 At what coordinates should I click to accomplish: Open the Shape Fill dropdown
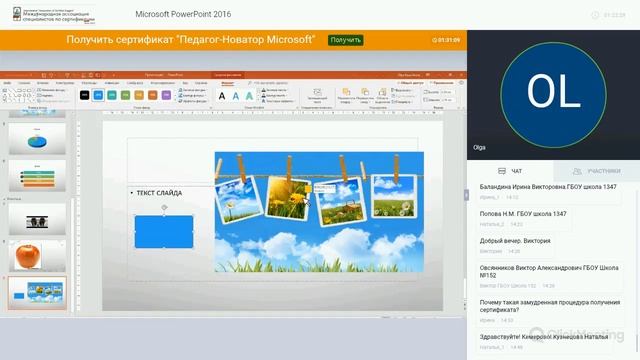point(192,90)
